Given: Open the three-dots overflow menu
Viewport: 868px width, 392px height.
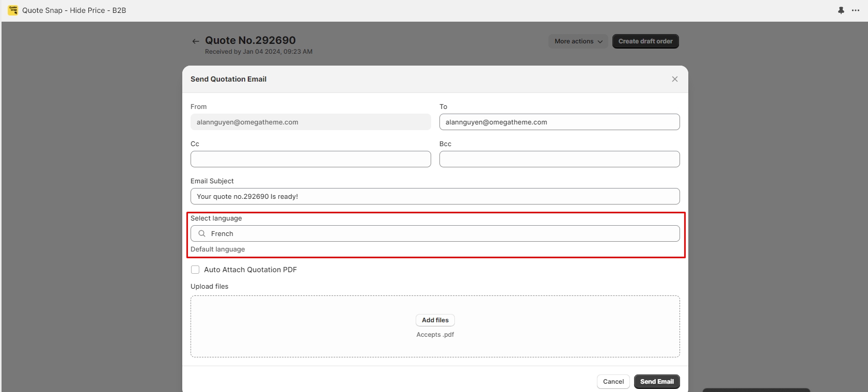Looking at the screenshot, I should click(856, 10).
